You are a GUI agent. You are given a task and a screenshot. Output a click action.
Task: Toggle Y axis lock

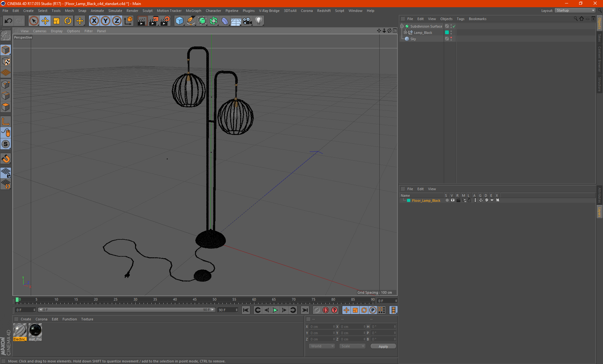click(x=106, y=21)
